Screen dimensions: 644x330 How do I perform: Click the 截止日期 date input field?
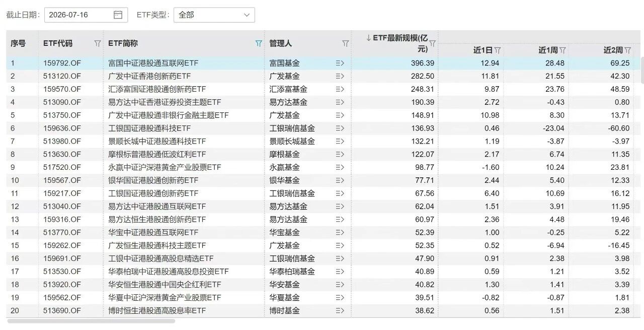point(86,15)
